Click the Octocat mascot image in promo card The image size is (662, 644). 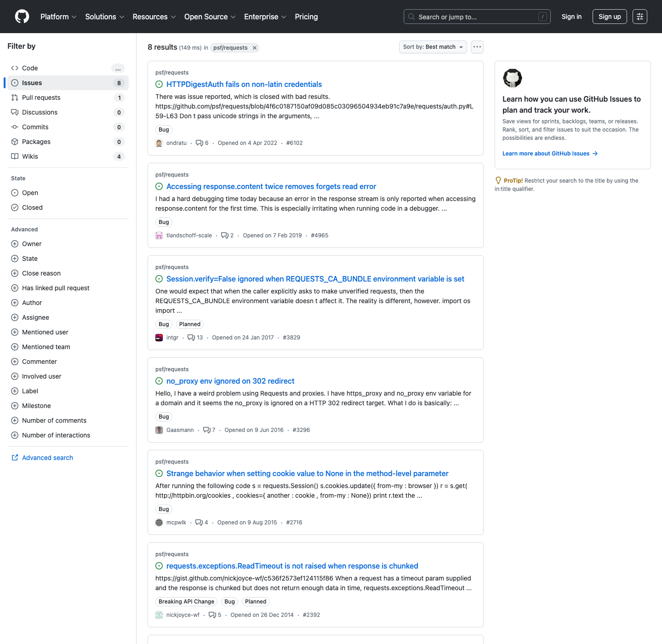(513, 78)
